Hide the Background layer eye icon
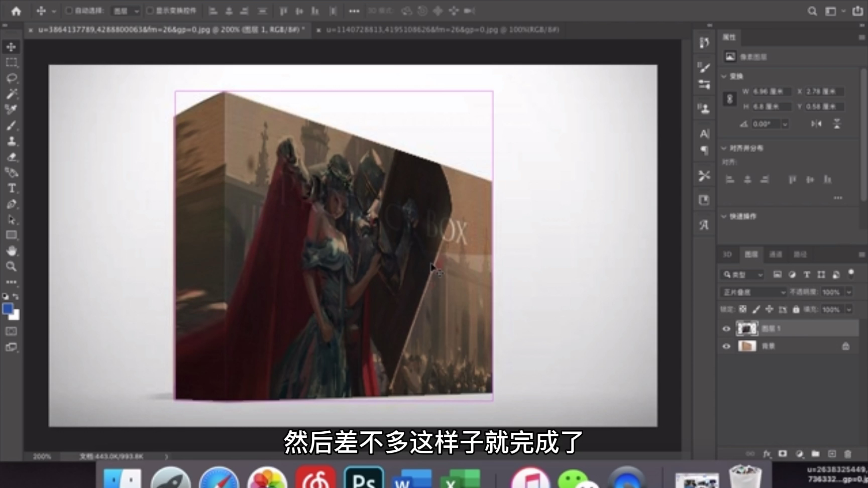 [x=726, y=346]
